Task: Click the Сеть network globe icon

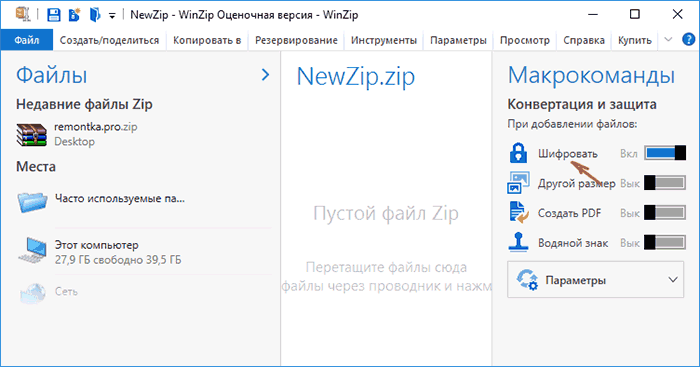Action: 33,293
